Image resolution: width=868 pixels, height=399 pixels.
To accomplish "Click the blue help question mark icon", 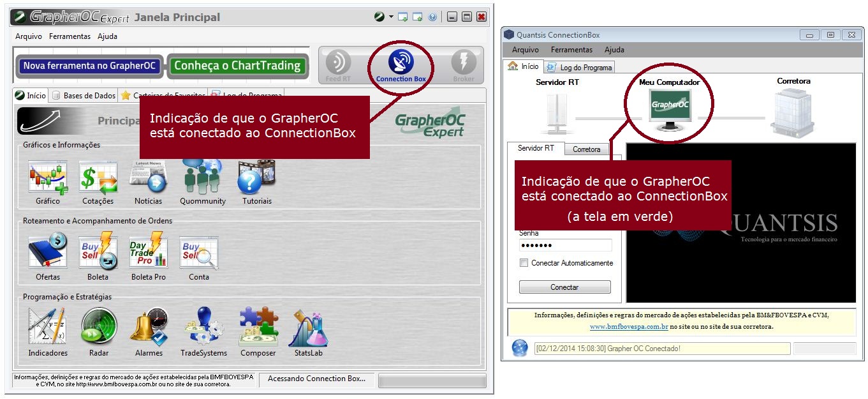I will click(432, 17).
